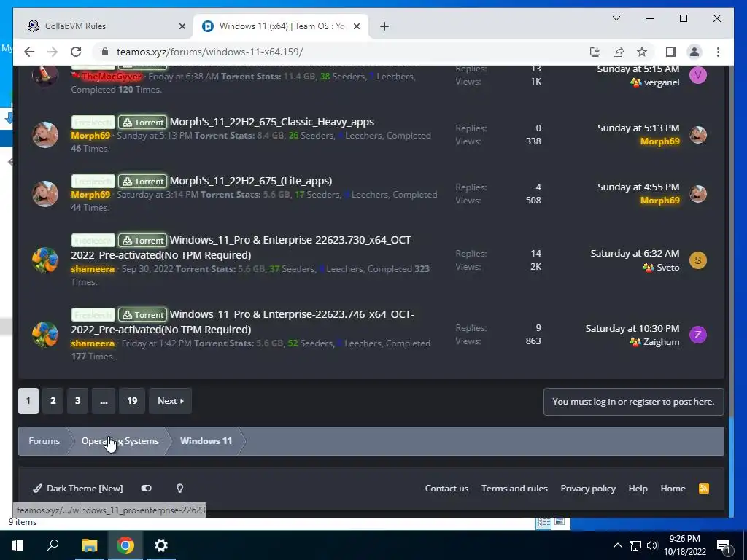Reload the current page
This screenshot has width=747, height=560.
click(76, 52)
